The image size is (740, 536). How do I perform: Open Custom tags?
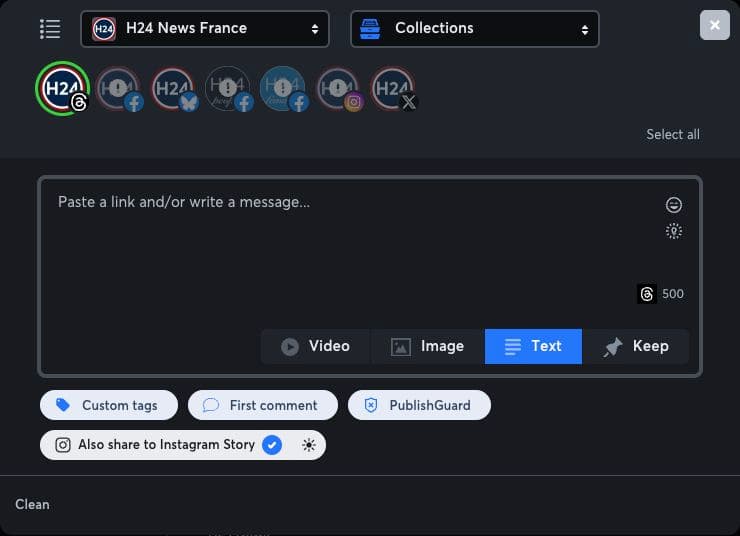[109, 405]
